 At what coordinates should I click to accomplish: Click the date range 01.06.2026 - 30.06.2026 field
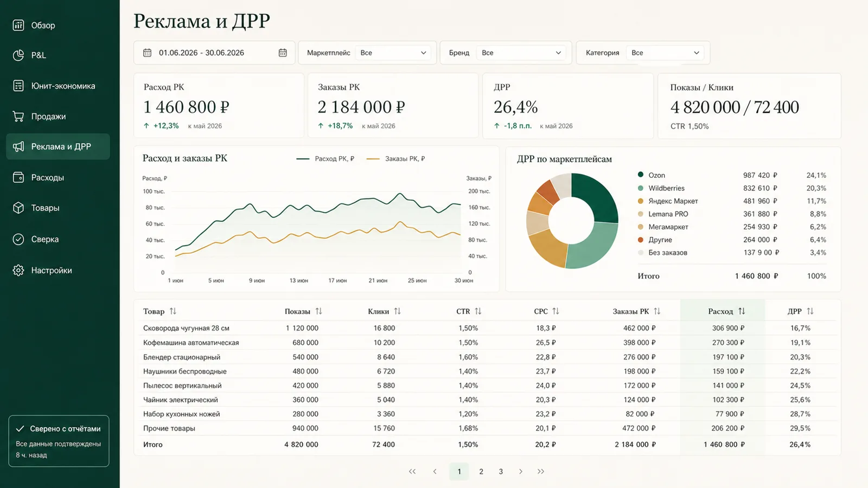(214, 53)
